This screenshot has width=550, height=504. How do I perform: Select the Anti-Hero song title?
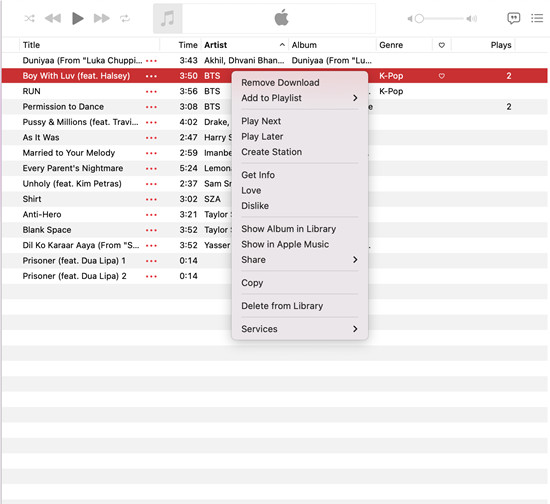[42, 215]
